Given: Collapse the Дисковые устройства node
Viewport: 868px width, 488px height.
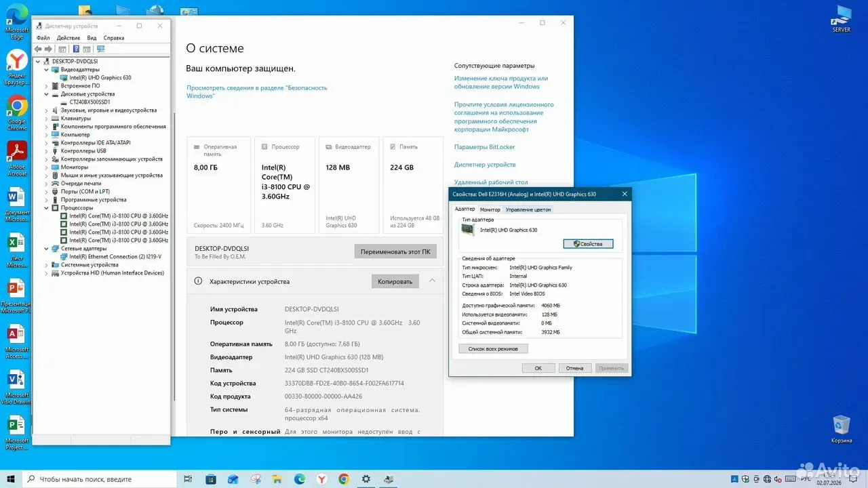Looking at the screenshot, I should point(47,94).
